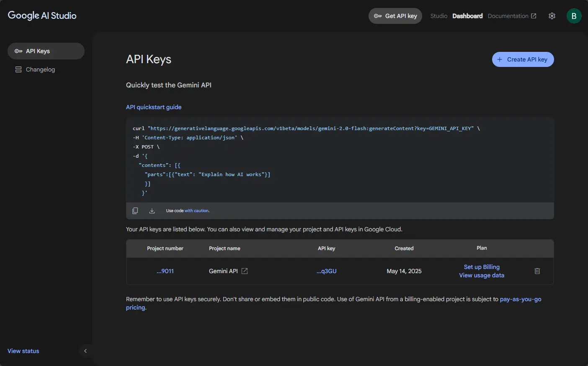
Task: Reveal the API key ending in q3GU
Action: coord(326,271)
